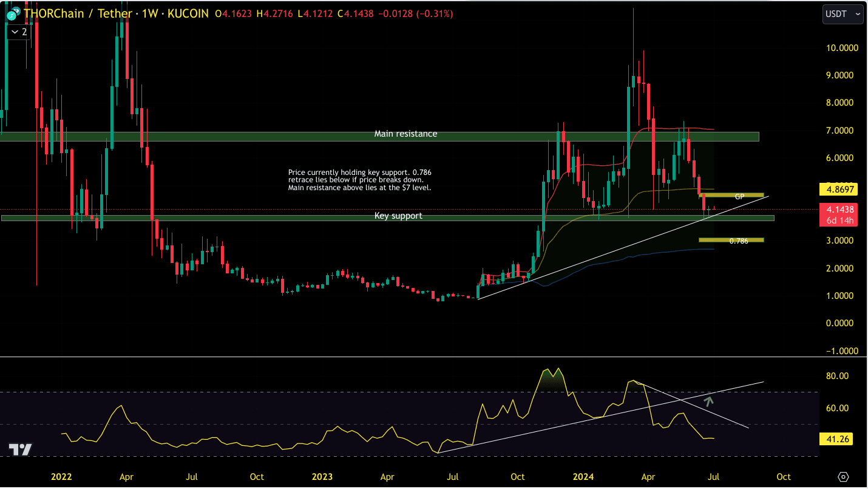Click the 6.0000 price axis label
The height and width of the screenshot is (489, 868).
tap(840, 158)
